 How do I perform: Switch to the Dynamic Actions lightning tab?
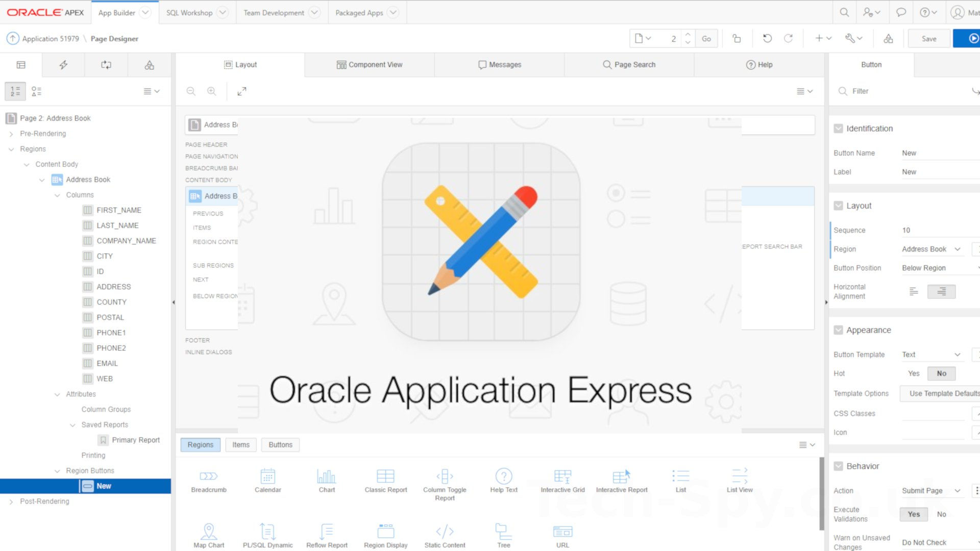pos(63,65)
